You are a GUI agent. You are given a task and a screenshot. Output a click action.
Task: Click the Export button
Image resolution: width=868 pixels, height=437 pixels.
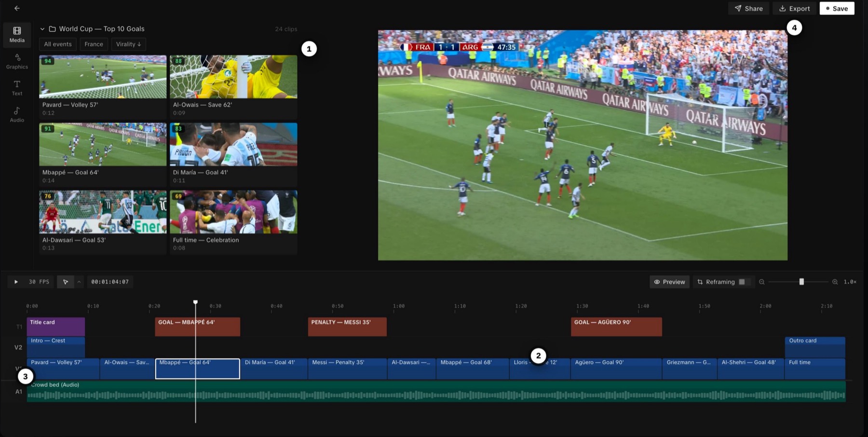[x=794, y=8]
